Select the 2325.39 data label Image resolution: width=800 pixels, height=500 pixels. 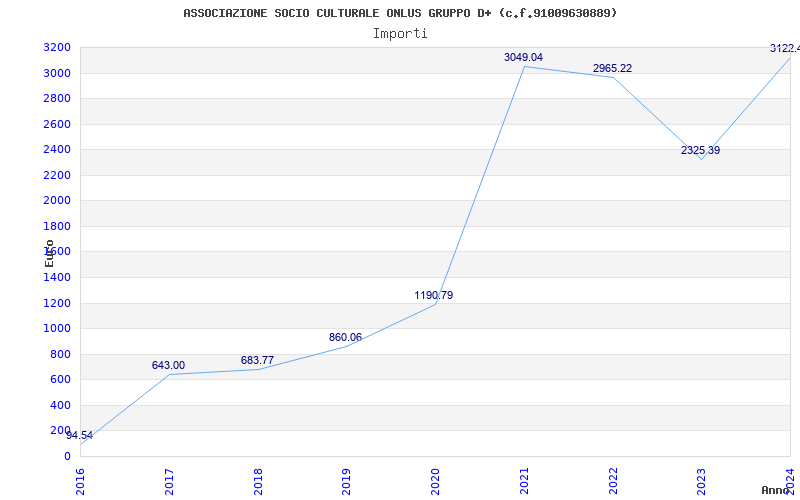click(x=701, y=151)
